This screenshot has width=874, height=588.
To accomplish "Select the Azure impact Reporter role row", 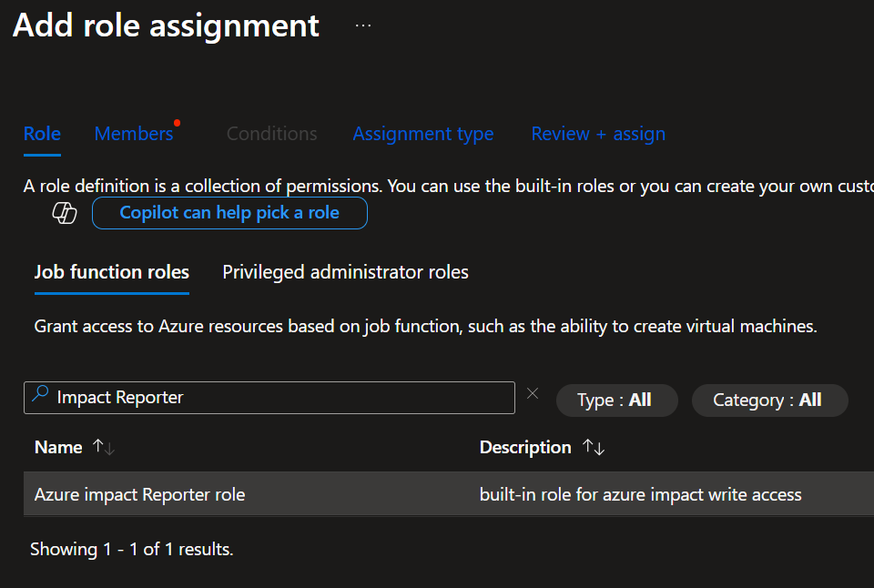I will (139, 494).
